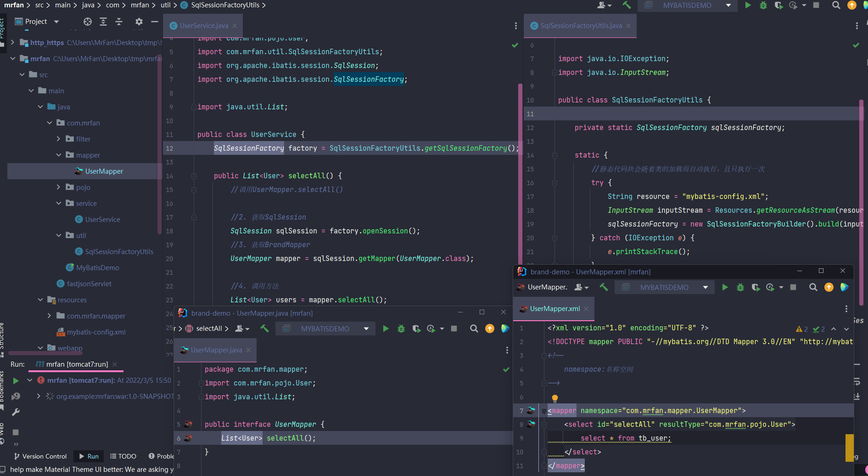
Task: Build project with main window hammer icon
Action: [x=627, y=5]
